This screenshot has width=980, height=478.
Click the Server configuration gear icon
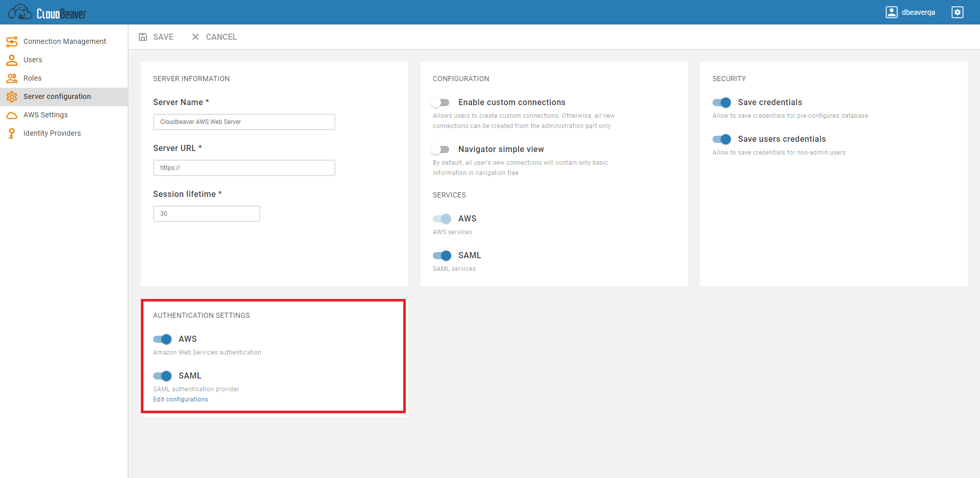pyautogui.click(x=12, y=96)
